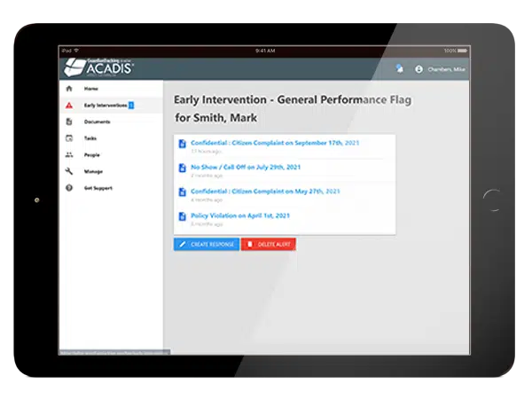Click document icon beside September 17th complaint
Screen dimensions: 532x399
coord(183,143)
